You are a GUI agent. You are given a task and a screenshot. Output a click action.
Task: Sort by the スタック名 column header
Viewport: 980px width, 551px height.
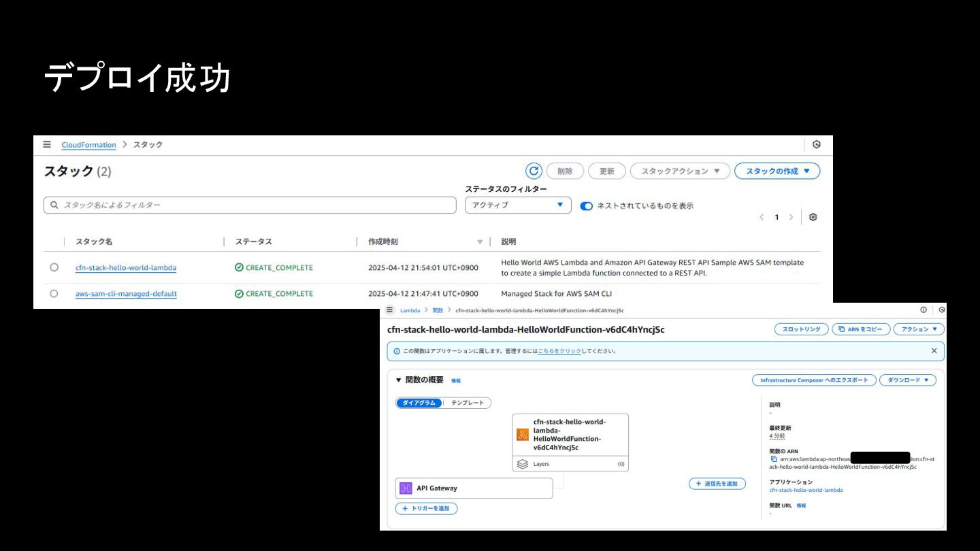point(94,241)
